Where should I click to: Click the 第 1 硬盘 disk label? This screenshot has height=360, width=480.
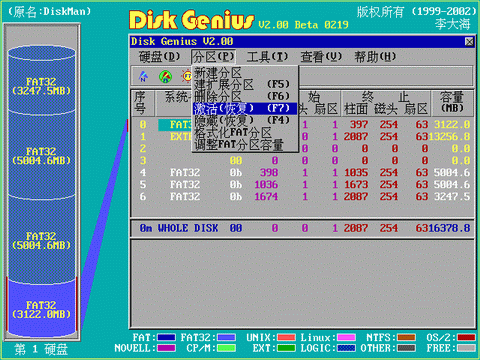coord(41,349)
